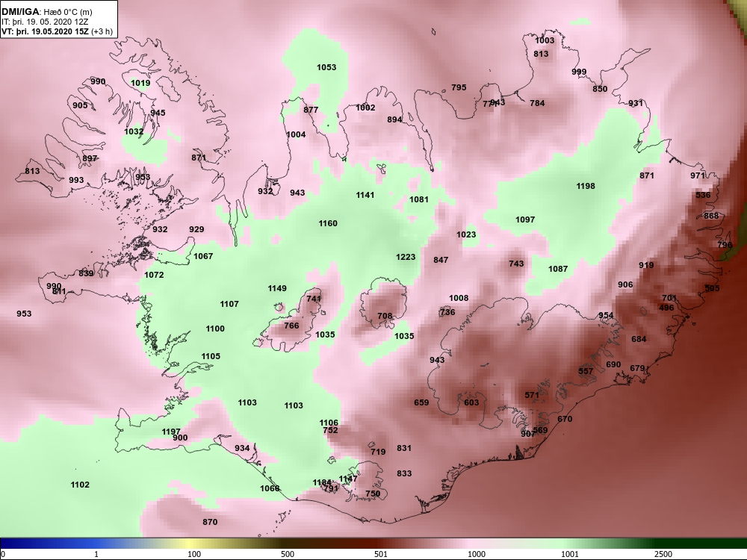Select the 1149 value
Viewport: 747px width, 560px height.
277,288
